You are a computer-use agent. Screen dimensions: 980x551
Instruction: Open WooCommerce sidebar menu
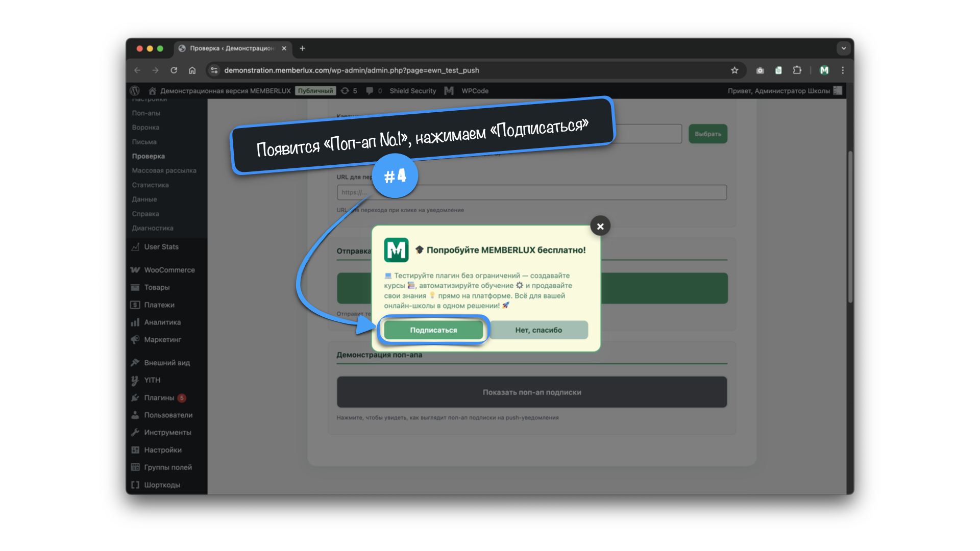169,270
